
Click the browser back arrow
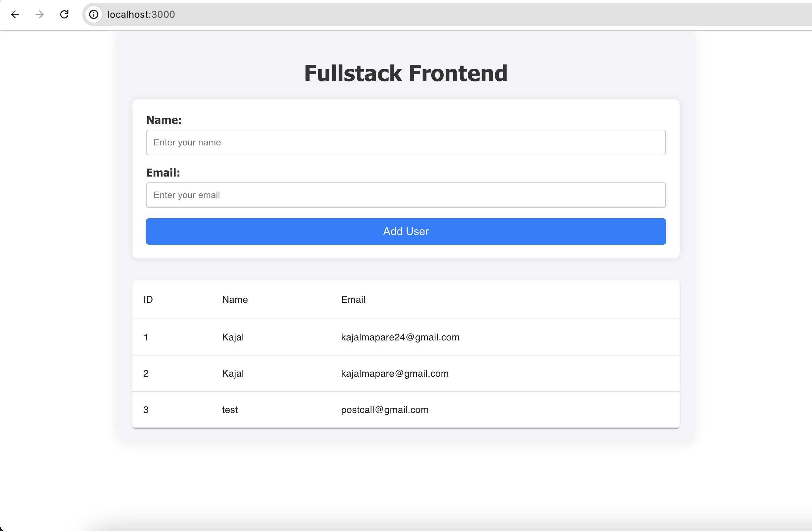pyautogui.click(x=15, y=14)
